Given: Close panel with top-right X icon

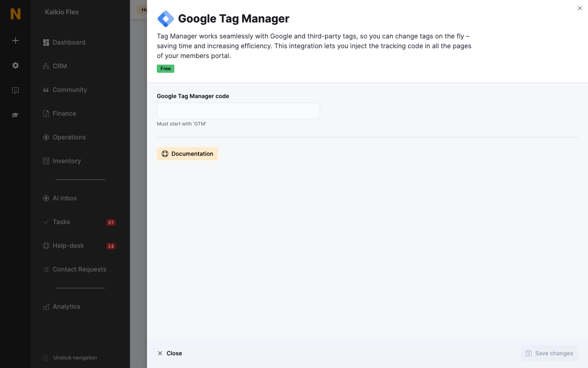Looking at the screenshot, I should [580, 8].
